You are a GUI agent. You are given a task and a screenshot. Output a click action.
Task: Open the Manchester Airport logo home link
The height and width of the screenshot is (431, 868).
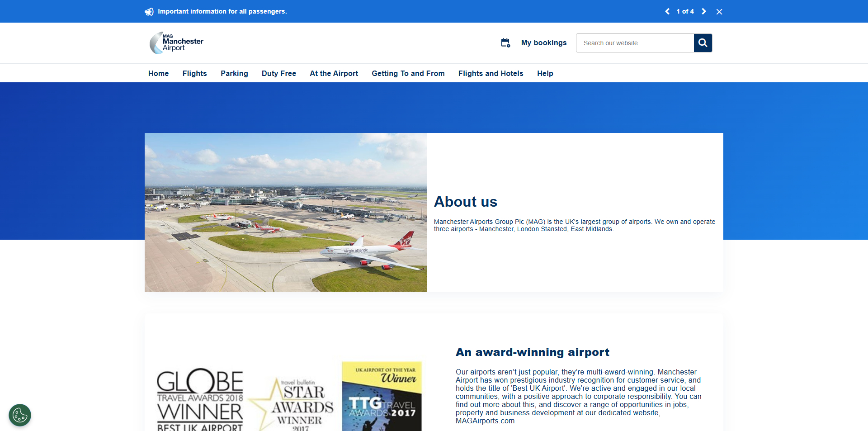(x=177, y=43)
